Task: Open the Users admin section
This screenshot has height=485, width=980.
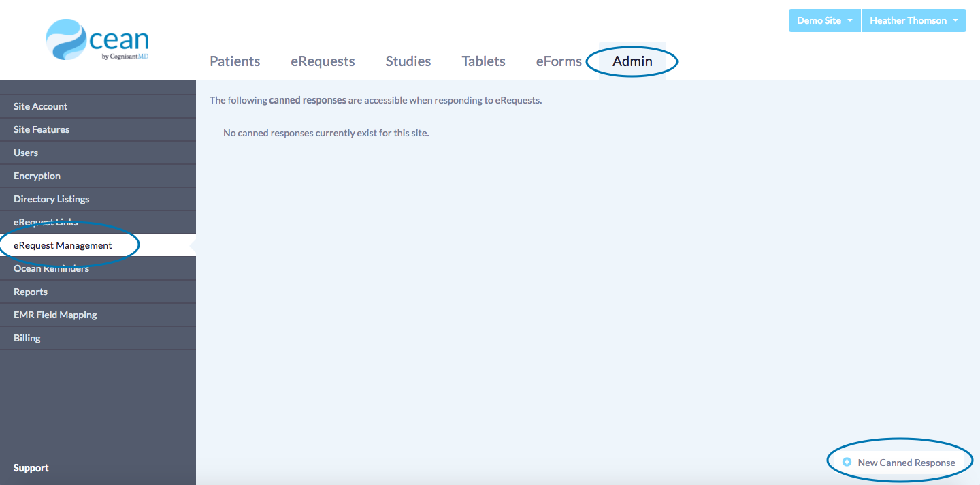Action: [26, 153]
